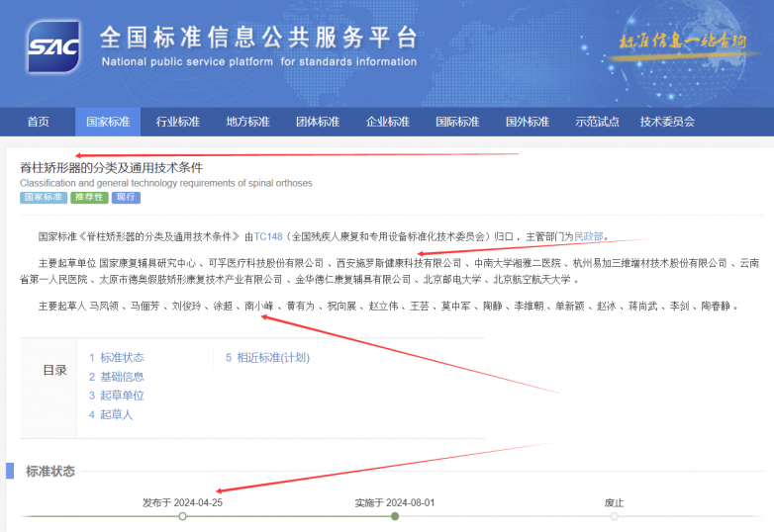Click the 标准信息一站查询 slogan
The image size is (774, 532).
[683, 41]
